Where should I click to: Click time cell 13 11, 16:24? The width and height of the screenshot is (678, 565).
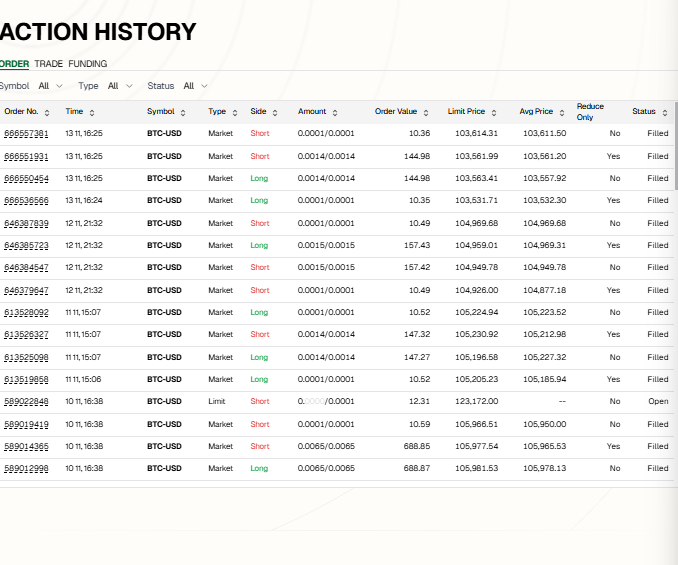pos(84,201)
